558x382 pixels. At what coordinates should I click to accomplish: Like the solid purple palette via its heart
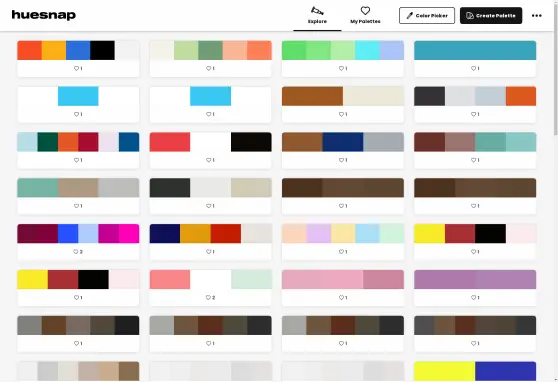pos(475,298)
